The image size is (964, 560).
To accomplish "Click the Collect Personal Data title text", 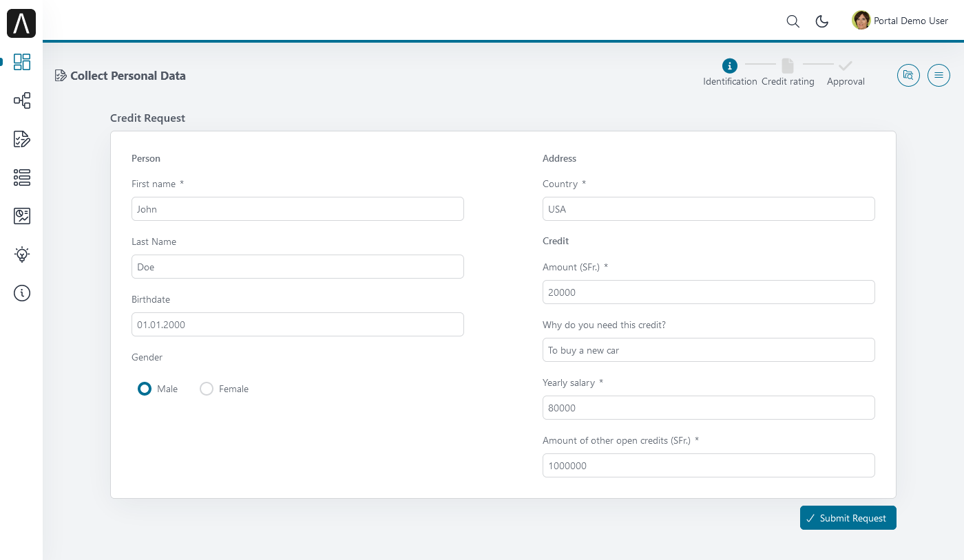I will 128,76.
